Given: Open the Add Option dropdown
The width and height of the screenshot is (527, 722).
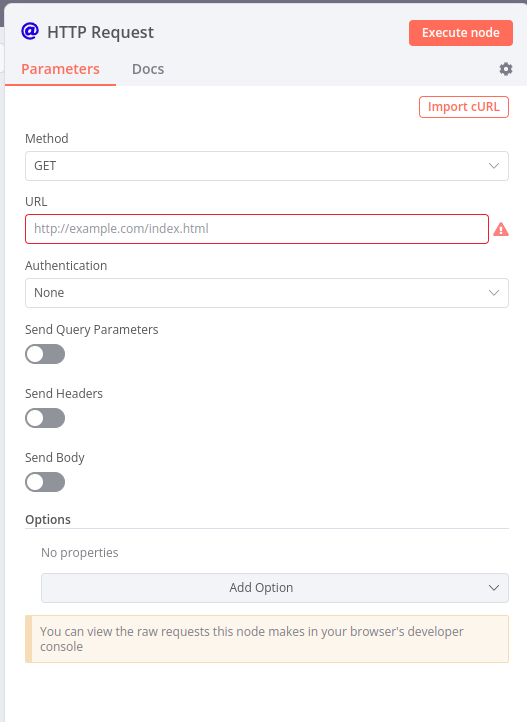Looking at the screenshot, I should click(x=275, y=588).
